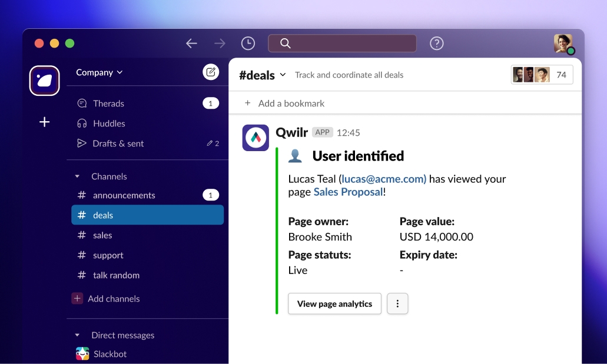Click the Slackbot avatar icon
The image size is (607, 364).
[x=82, y=353]
